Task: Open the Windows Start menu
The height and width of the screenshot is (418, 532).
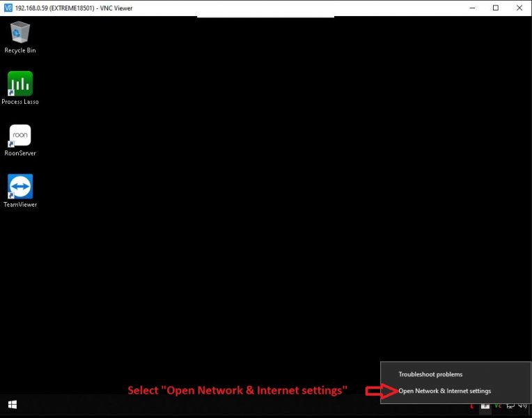Action: point(12,404)
